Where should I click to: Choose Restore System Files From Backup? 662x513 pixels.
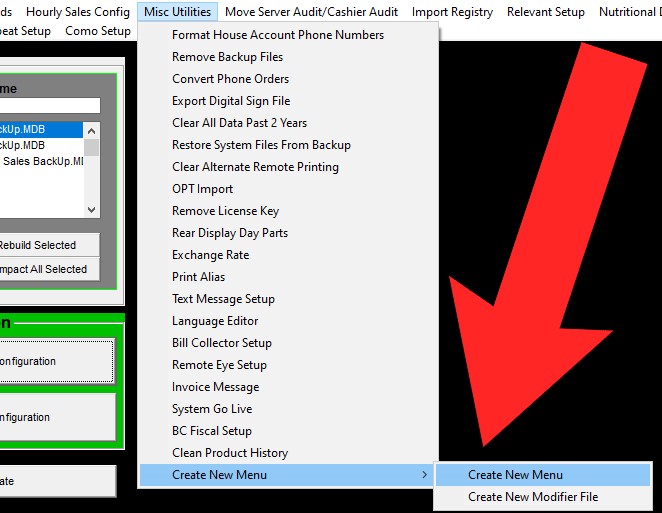point(261,145)
